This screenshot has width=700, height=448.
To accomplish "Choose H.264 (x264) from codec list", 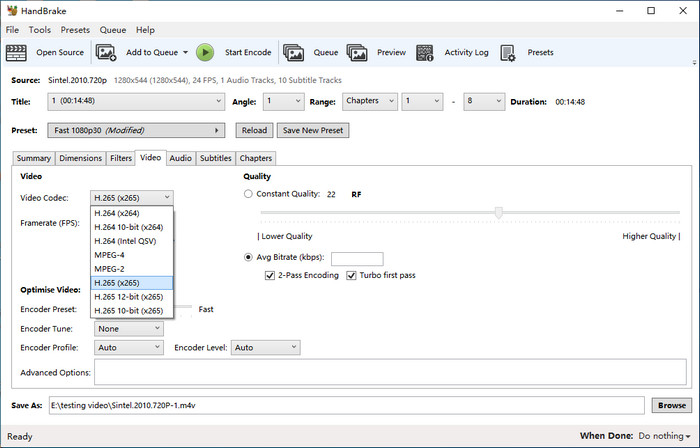I will [x=132, y=213].
